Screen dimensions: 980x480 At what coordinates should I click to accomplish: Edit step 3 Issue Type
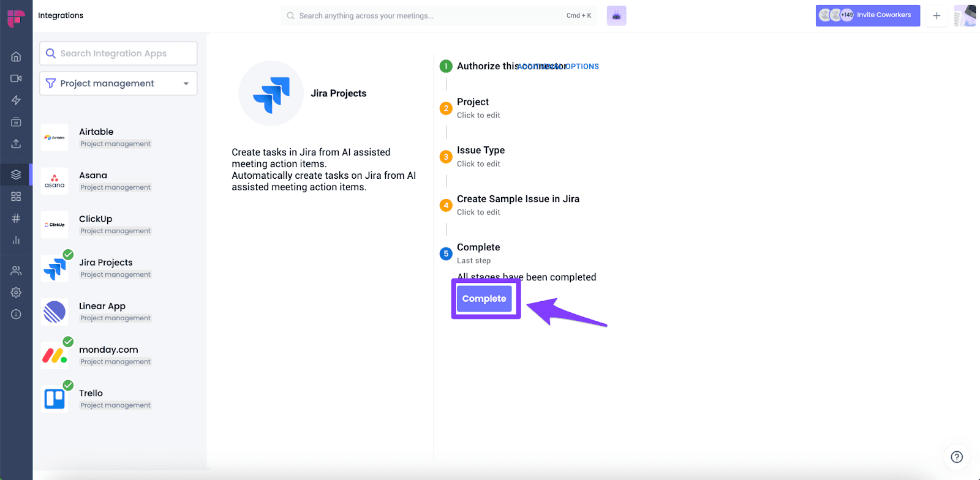[481, 150]
